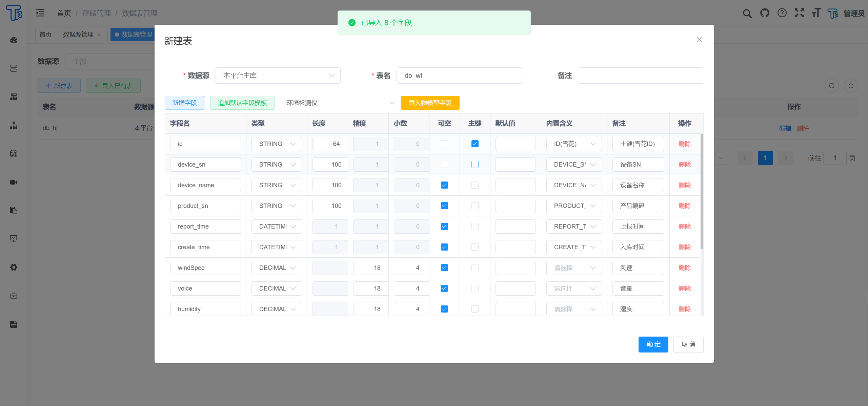Click the help question mark icon
Image resolution: width=868 pixels, height=406 pixels.
tap(782, 13)
